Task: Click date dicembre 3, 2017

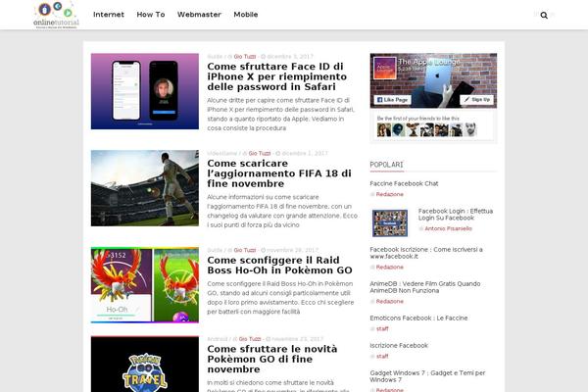Action: (x=289, y=56)
